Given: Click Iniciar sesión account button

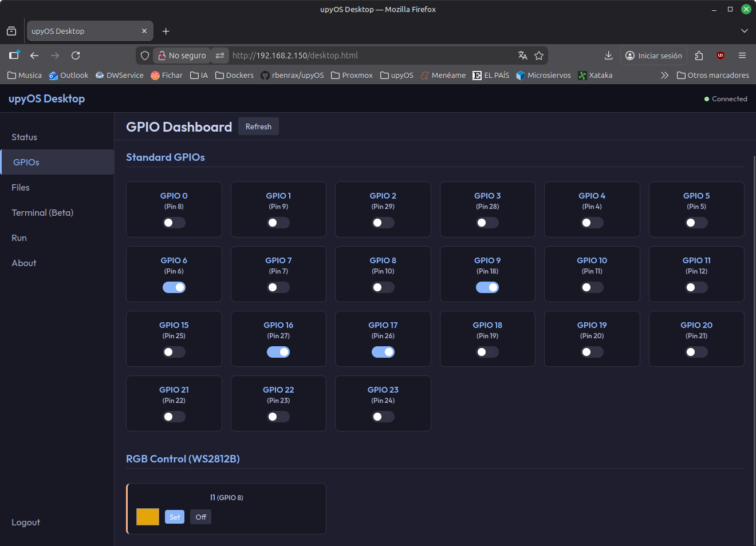Looking at the screenshot, I should coord(653,56).
